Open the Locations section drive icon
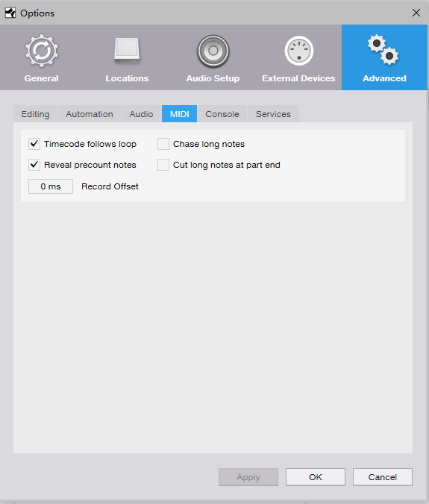This screenshot has height=504, width=429. [127, 51]
